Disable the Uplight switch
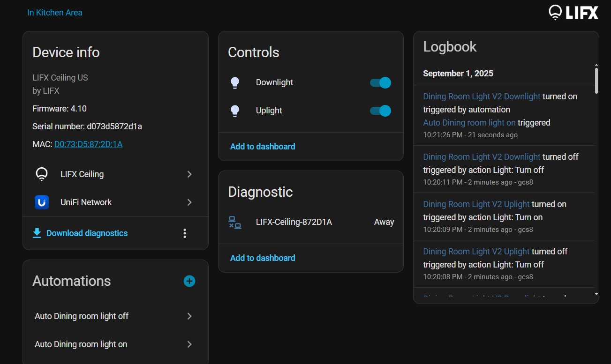The height and width of the screenshot is (364, 611). [x=380, y=111]
